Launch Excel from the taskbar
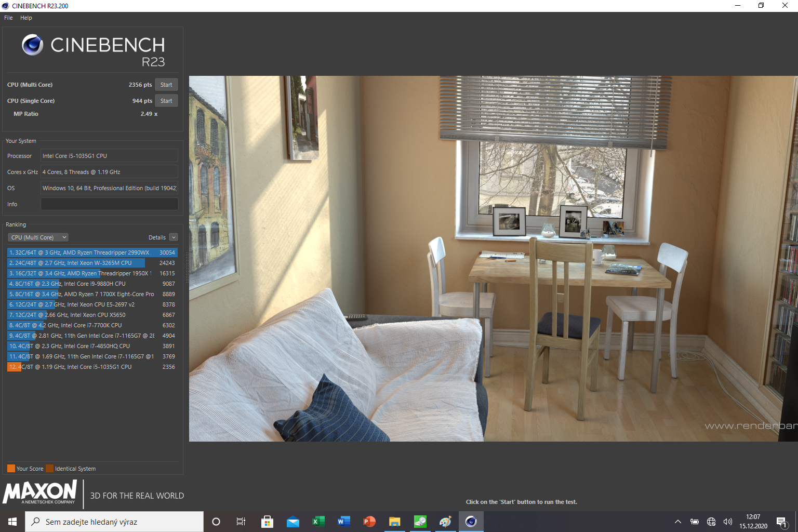 tap(318, 522)
